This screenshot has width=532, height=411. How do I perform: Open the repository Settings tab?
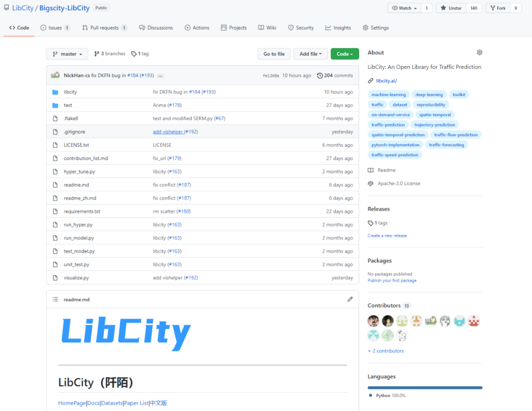(x=375, y=28)
